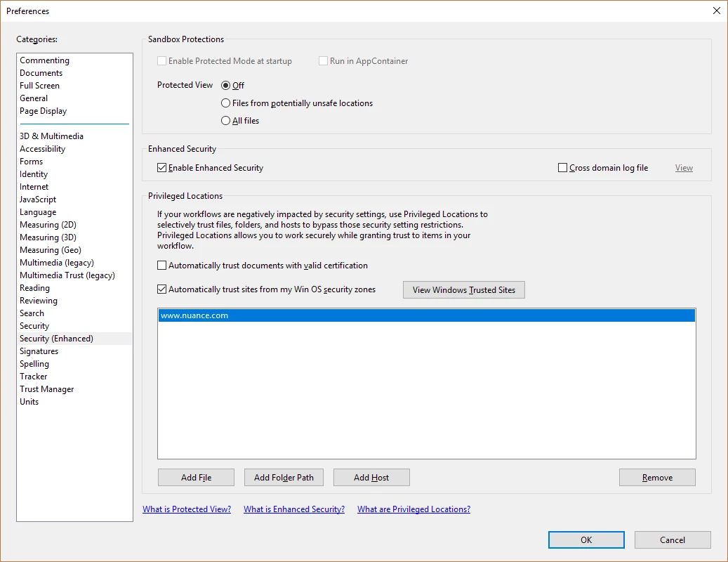Open the Commenting preferences category
Viewport: 728px width, 562px height.
(x=44, y=60)
